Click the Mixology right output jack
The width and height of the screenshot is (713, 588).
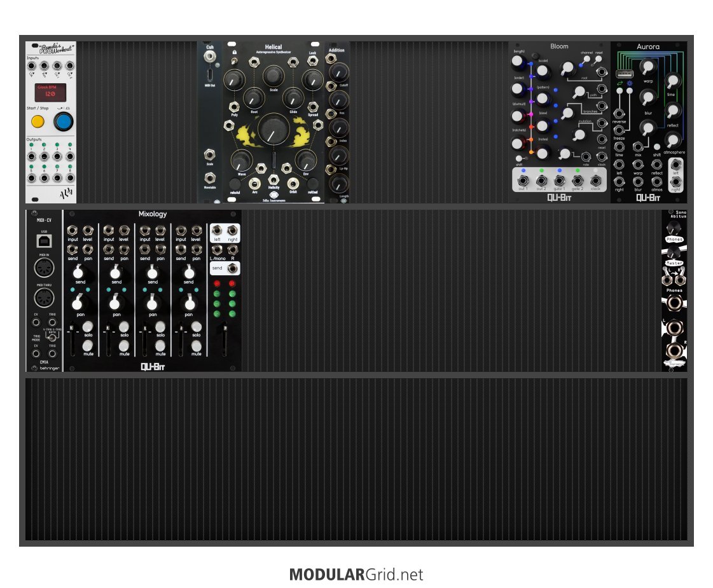232,230
